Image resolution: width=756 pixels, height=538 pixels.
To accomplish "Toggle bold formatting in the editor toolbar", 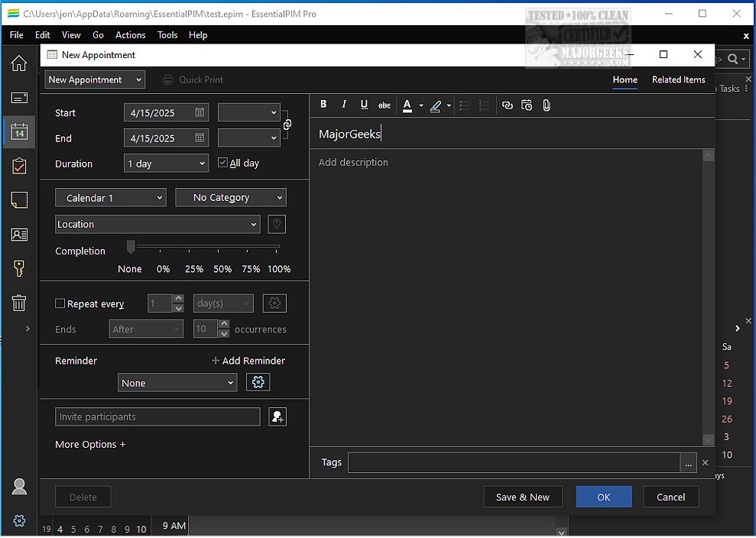I will coord(323,105).
